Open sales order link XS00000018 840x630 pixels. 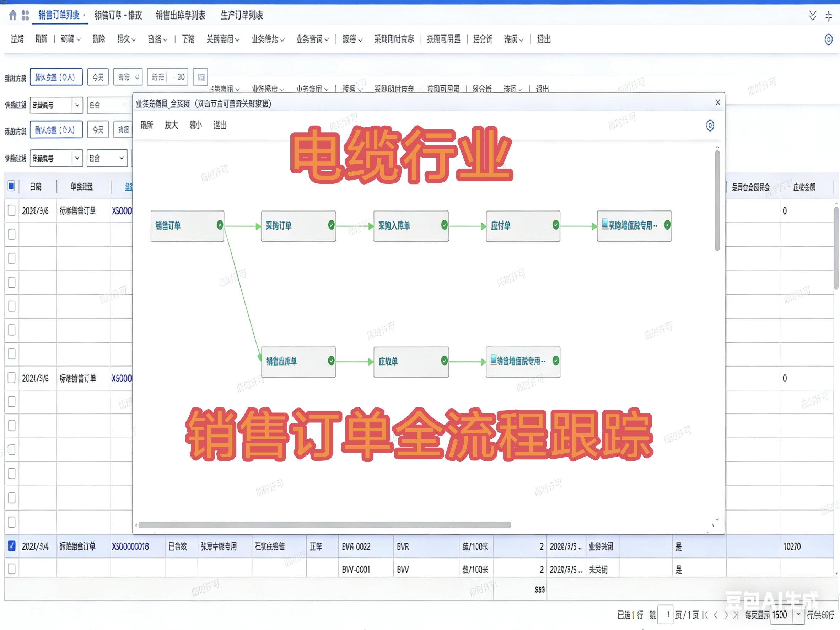tap(130, 546)
